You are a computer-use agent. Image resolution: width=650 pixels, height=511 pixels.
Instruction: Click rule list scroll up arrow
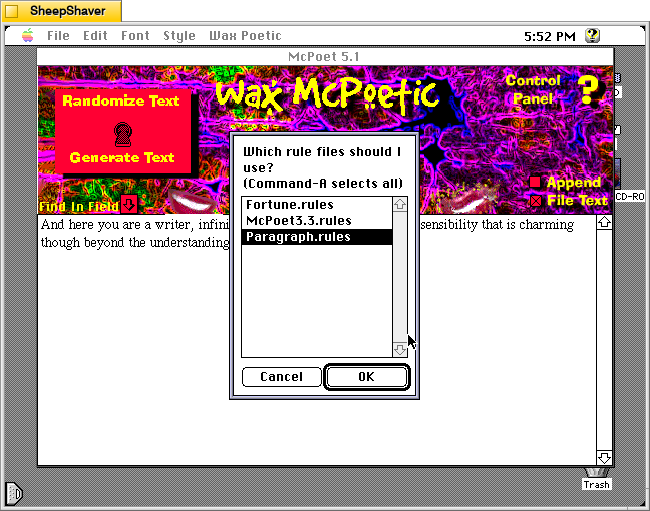[x=400, y=204]
